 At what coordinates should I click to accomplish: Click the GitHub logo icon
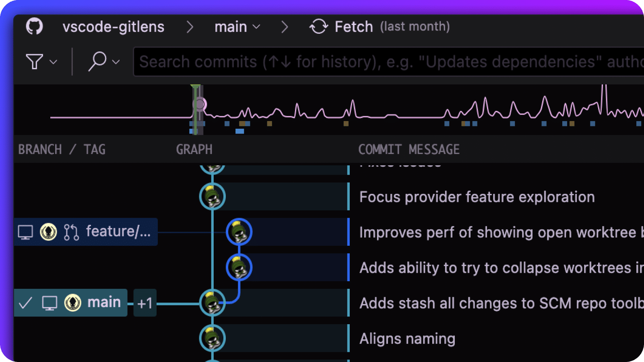[x=34, y=27]
